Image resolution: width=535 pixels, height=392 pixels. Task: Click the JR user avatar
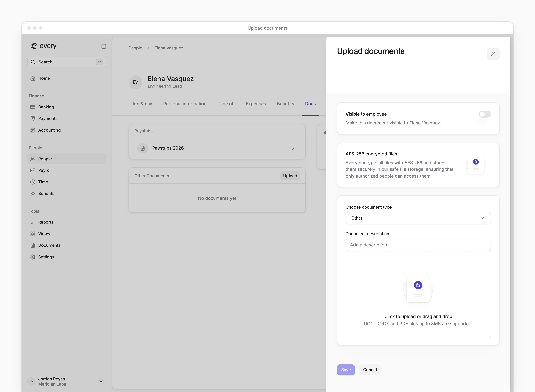[31, 381]
